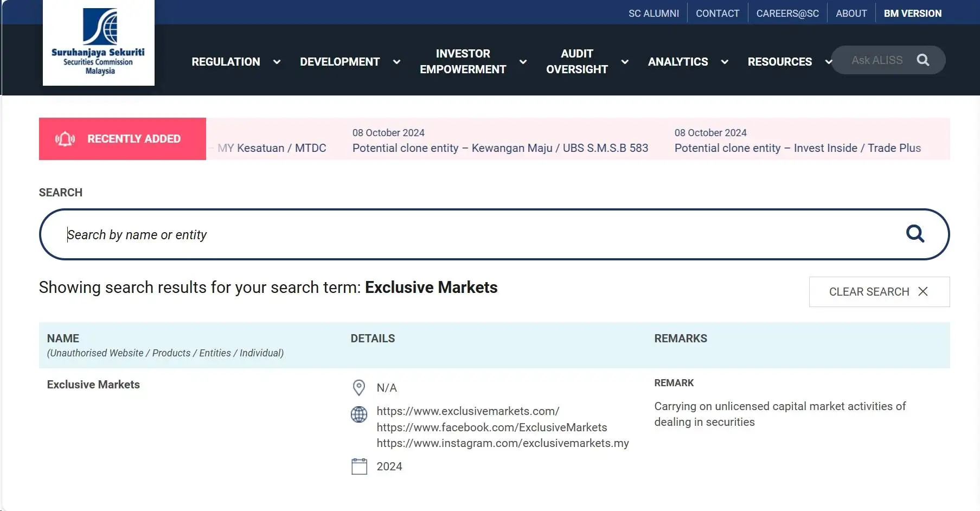Focus the Search by name or entity field
The height and width of the screenshot is (511, 980).
point(494,234)
